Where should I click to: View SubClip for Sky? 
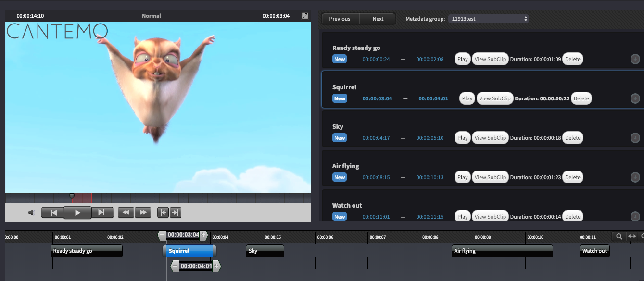[x=490, y=138]
